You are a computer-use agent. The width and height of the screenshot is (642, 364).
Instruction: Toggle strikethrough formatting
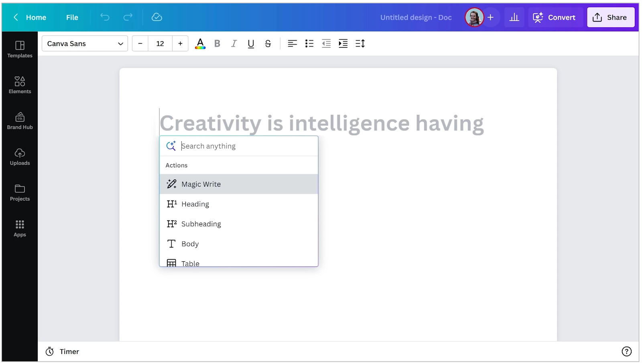click(268, 43)
